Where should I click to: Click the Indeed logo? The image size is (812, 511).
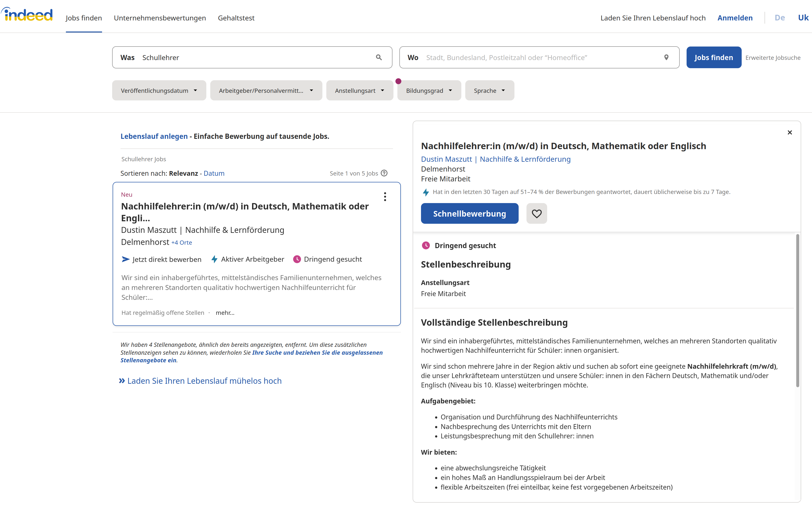(x=27, y=15)
